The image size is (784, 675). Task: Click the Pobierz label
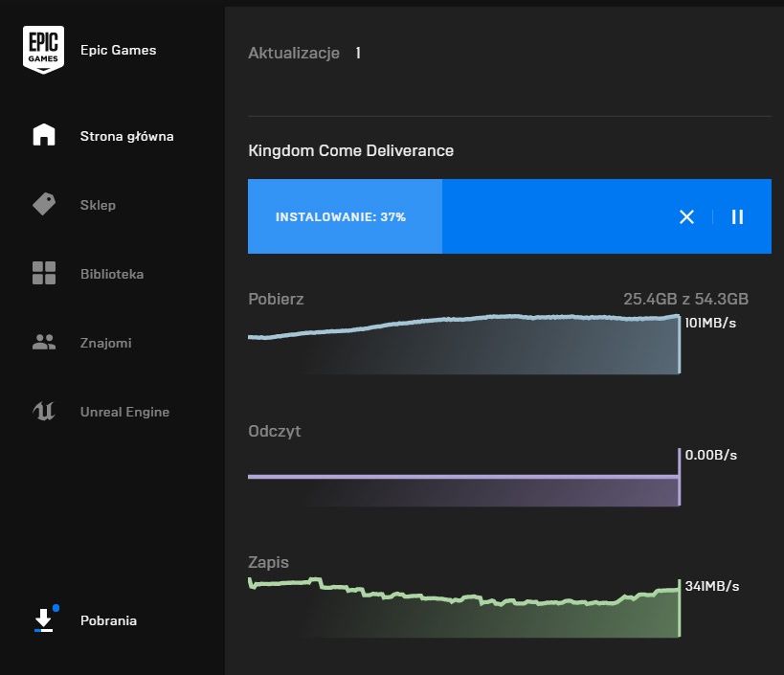(x=276, y=299)
